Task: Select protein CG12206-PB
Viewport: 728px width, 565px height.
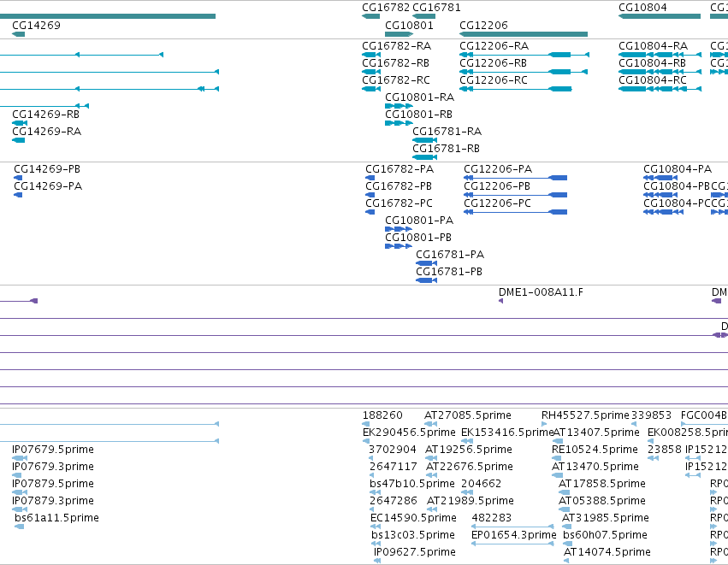Action: pos(497,186)
